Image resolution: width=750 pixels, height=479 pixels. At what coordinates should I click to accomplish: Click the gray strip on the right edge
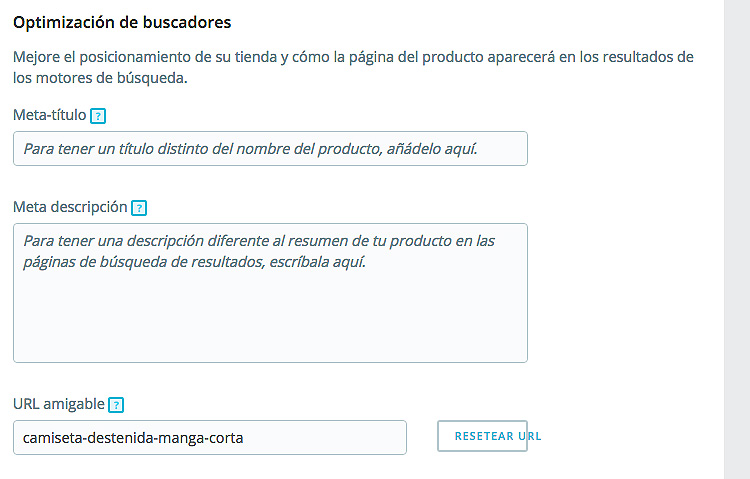tap(737, 239)
